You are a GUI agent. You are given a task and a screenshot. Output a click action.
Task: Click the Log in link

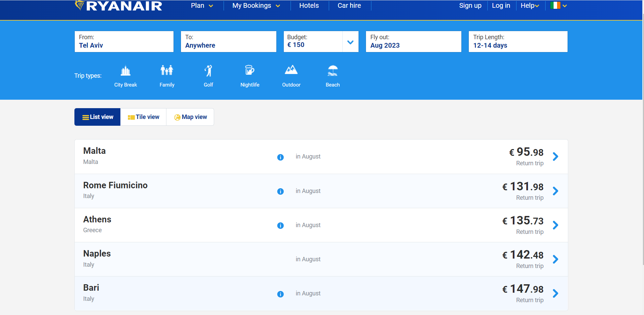pos(501,6)
